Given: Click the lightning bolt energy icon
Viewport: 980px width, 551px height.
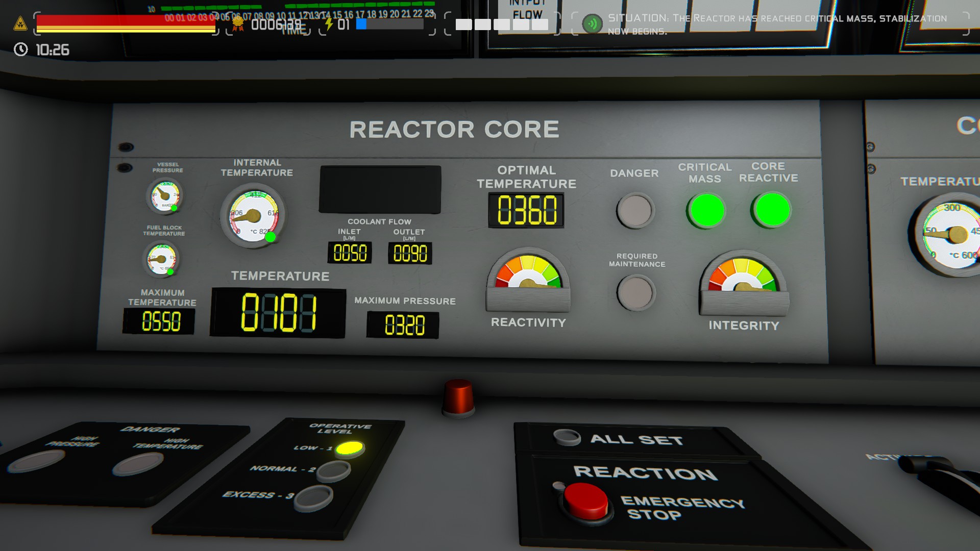Looking at the screenshot, I should click(x=329, y=23).
